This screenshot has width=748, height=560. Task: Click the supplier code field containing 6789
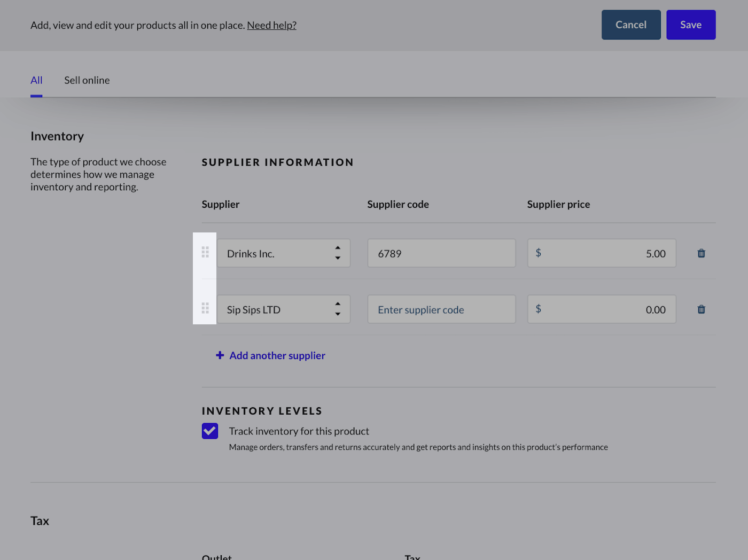coord(441,253)
